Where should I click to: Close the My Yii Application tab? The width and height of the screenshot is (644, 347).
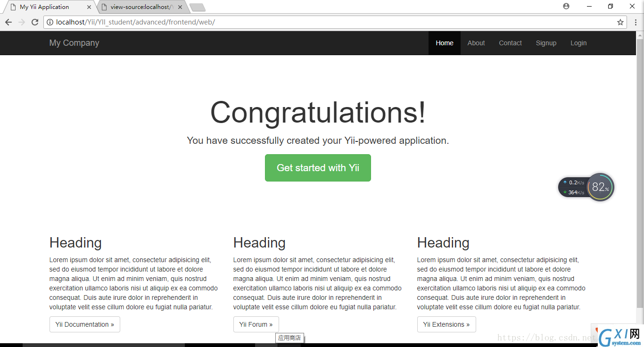pos(89,7)
